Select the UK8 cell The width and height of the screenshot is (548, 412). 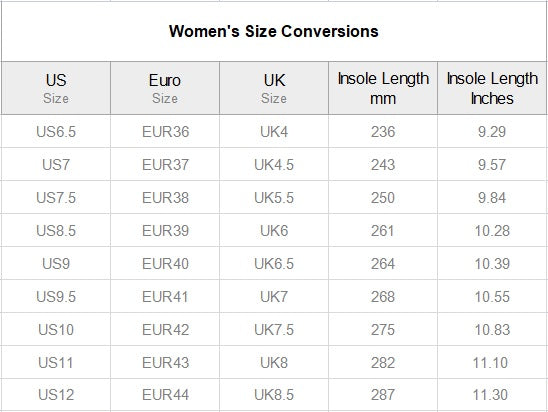(x=274, y=362)
